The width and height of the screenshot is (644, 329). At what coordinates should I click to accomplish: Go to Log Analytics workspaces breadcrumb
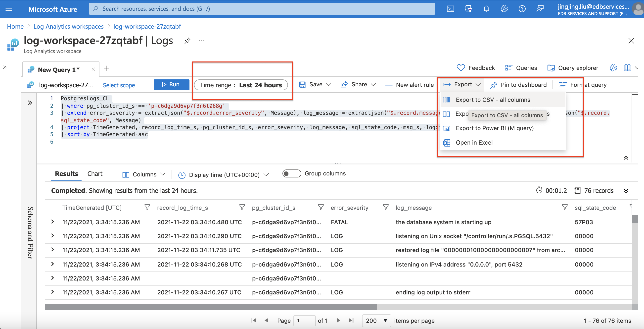coord(68,27)
